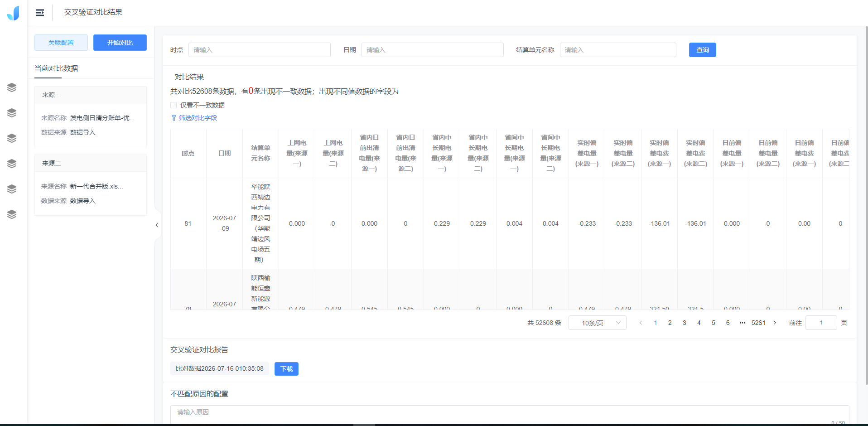
Task: Click the 查询 button
Action: (x=702, y=50)
